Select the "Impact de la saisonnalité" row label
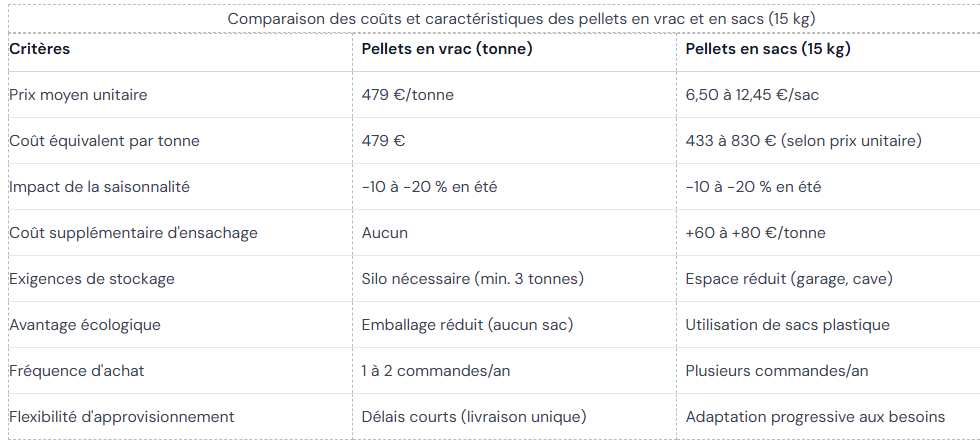The width and height of the screenshot is (980, 446). 99,187
